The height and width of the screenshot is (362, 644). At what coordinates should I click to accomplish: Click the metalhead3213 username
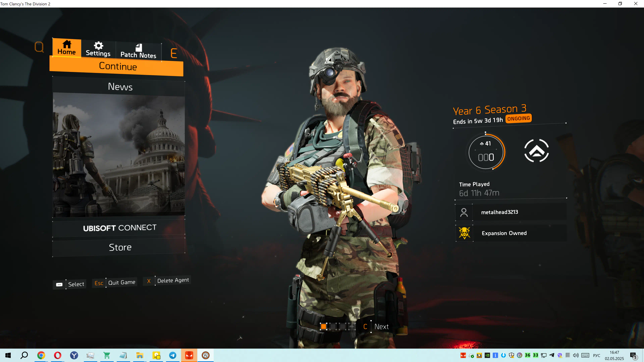click(499, 212)
